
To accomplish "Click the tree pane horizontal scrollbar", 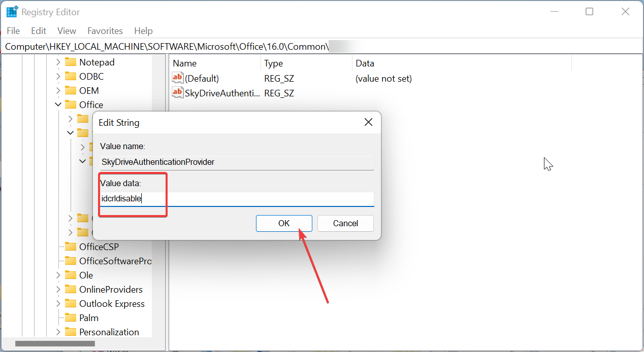I will tap(55, 343).
